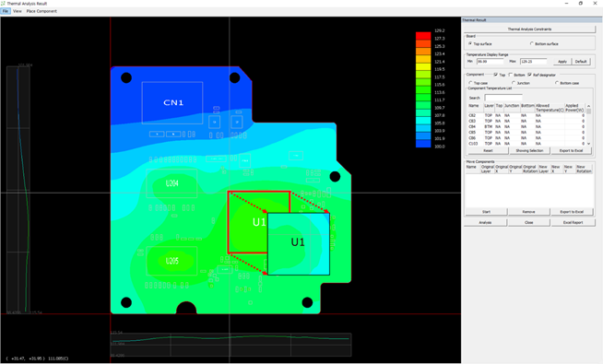
Task: Select the CN1 connector on the board
Action: coord(172,102)
